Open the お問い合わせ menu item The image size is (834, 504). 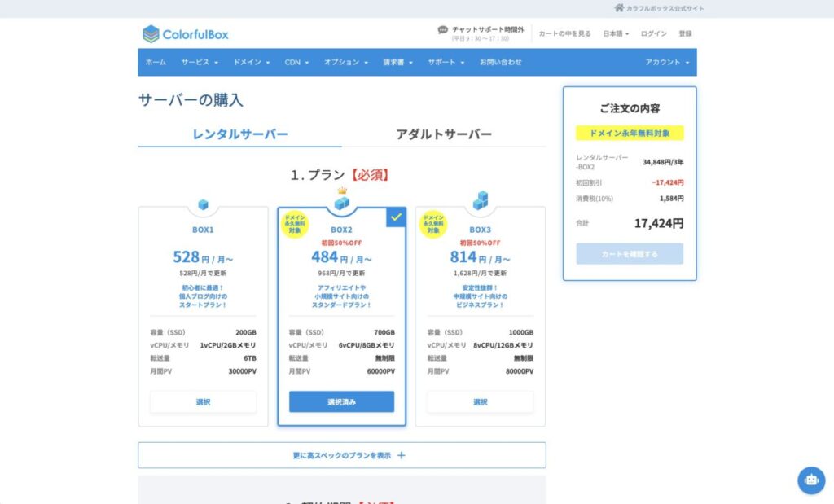[x=500, y=62]
